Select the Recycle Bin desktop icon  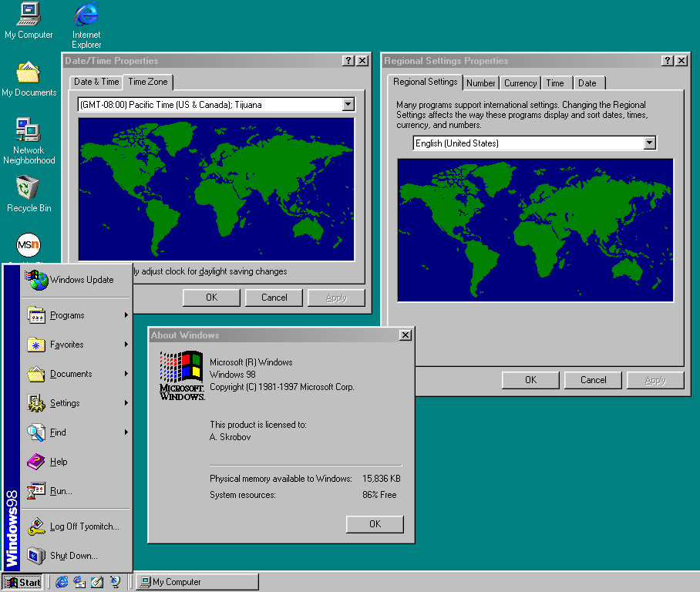[29, 194]
